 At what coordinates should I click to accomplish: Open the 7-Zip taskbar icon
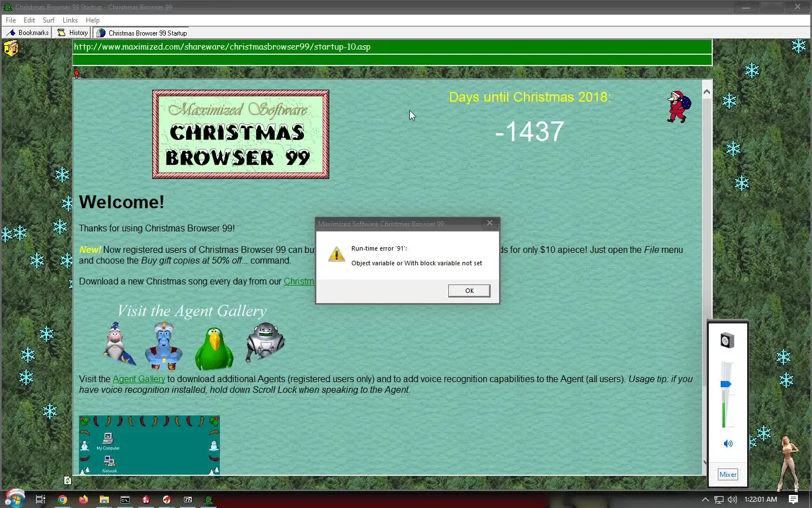(x=188, y=500)
